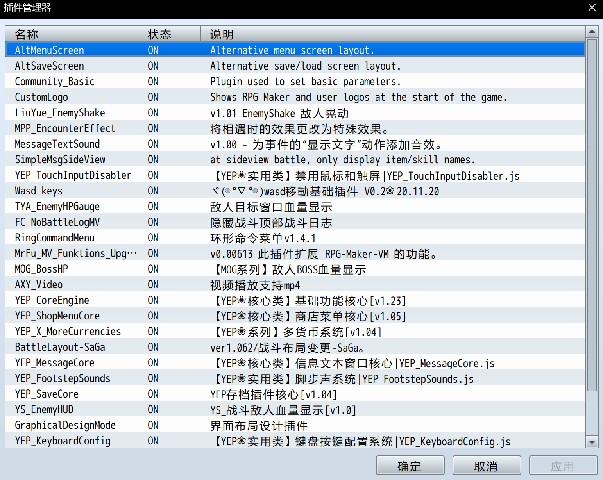This screenshot has width=603, height=480.
Task: Click ON status of GraphicalDesignMode
Action: click(153, 425)
